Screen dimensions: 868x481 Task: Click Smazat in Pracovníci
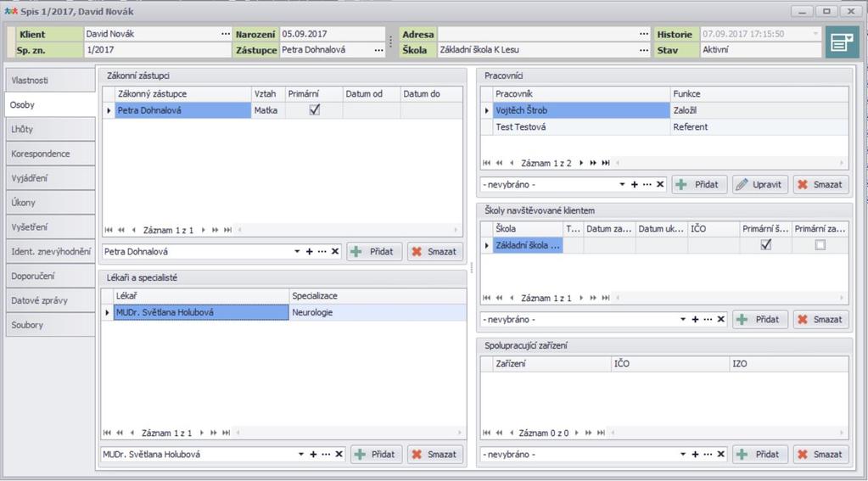point(821,184)
